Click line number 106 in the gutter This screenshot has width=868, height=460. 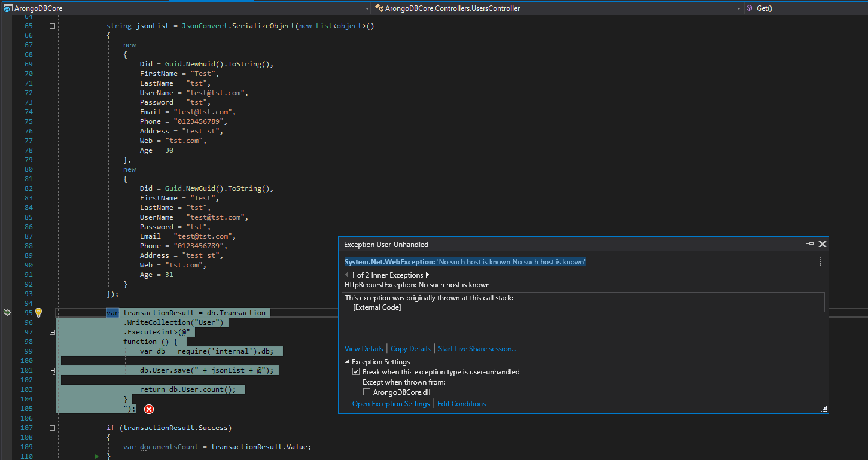pyautogui.click(x=27, y=418)
